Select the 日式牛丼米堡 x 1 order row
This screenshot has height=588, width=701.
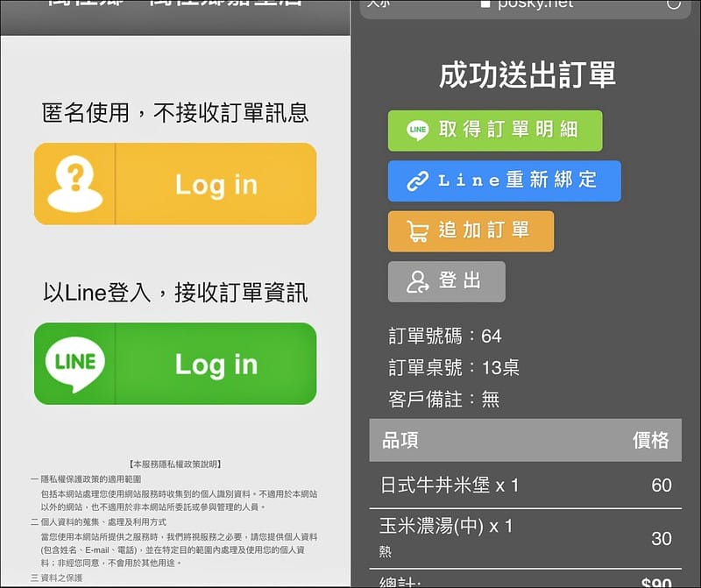point(525,485)
